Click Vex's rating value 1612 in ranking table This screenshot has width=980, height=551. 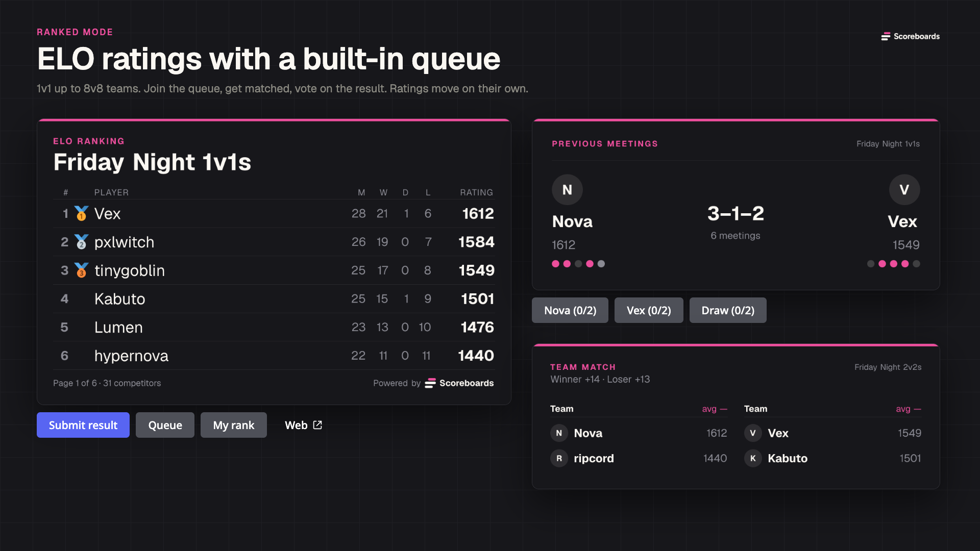tap(478, 213)
